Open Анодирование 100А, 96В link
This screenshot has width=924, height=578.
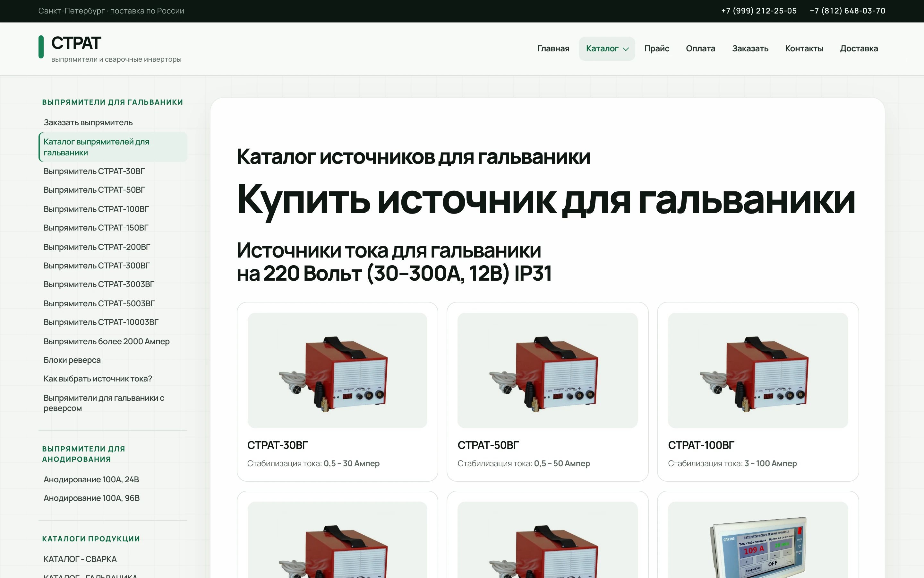click(x=113, y=498)
